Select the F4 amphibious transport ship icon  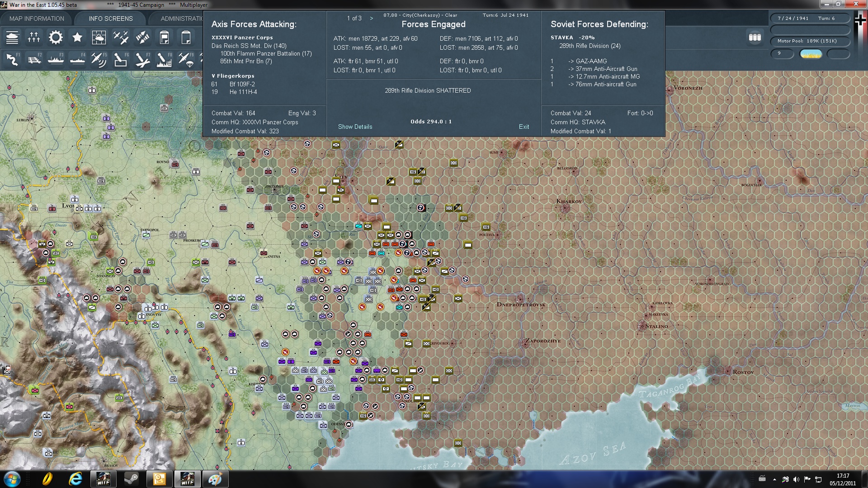coord(77,60)
